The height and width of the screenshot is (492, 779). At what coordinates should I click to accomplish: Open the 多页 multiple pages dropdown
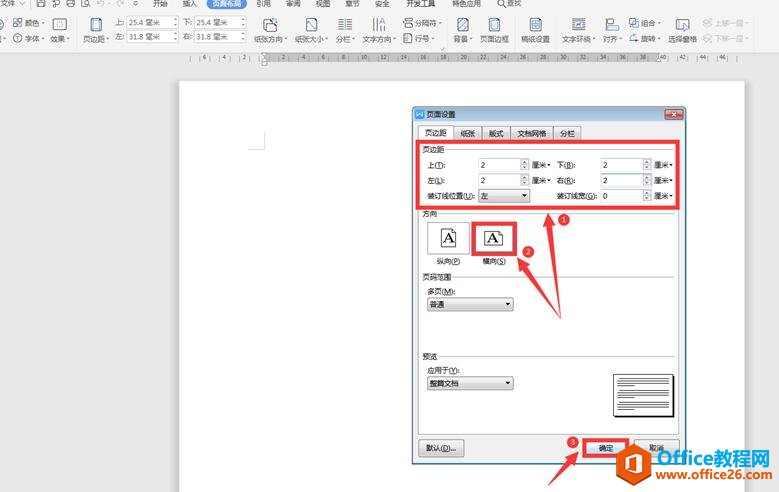(x=469, y=304)
